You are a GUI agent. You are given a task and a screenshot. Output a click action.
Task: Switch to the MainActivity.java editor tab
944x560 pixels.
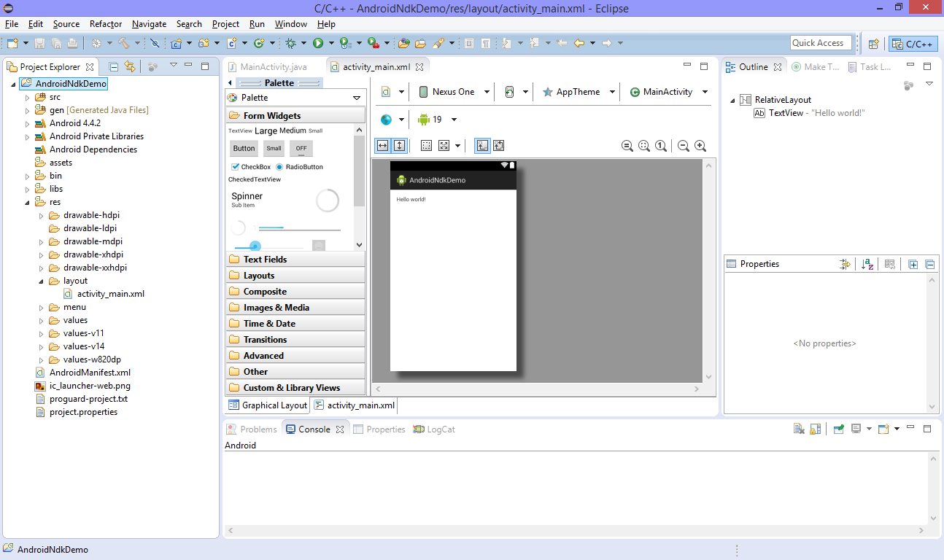coord(273,67)
